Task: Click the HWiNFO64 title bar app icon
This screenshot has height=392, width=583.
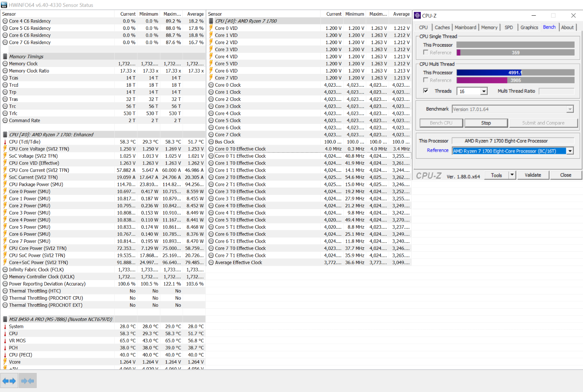Action: (4, 5)
